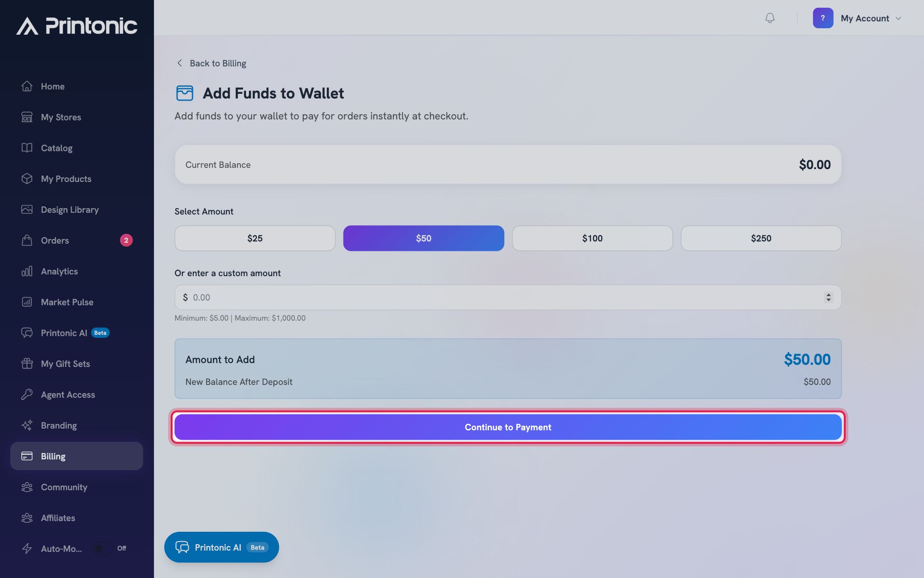Click the Beta badge next to Printonic AI sidebar
This screenshot has height=578, width=924.
pyautogui.click(x=100, y=333)
